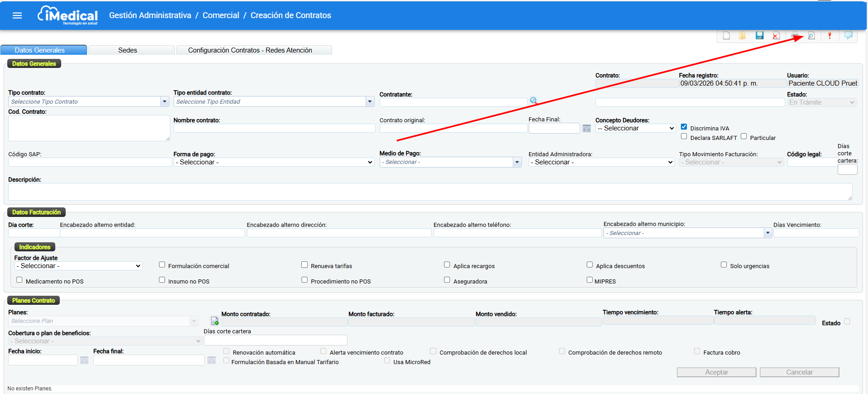Image resolution: width=868 pixels, height=394 pixels.
Task: Click the Contratante search magnifier icon
Action: coord(534,101)
